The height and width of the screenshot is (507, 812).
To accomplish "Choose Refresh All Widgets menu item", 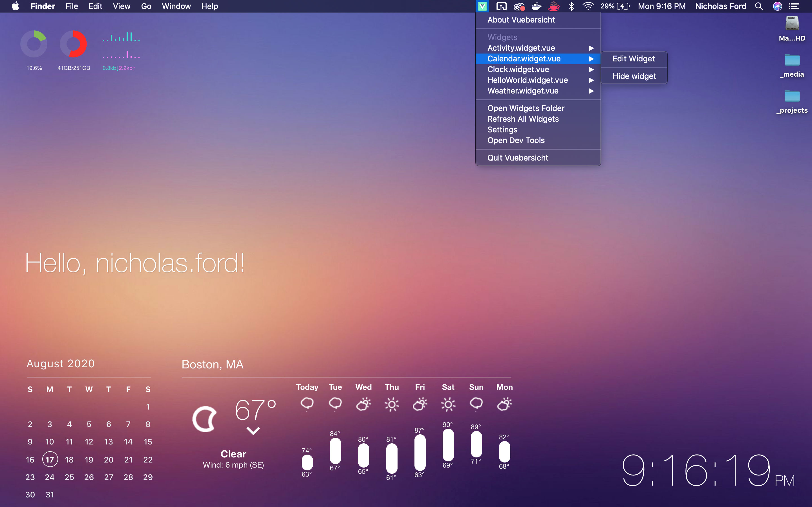I will tap(523, 119).
